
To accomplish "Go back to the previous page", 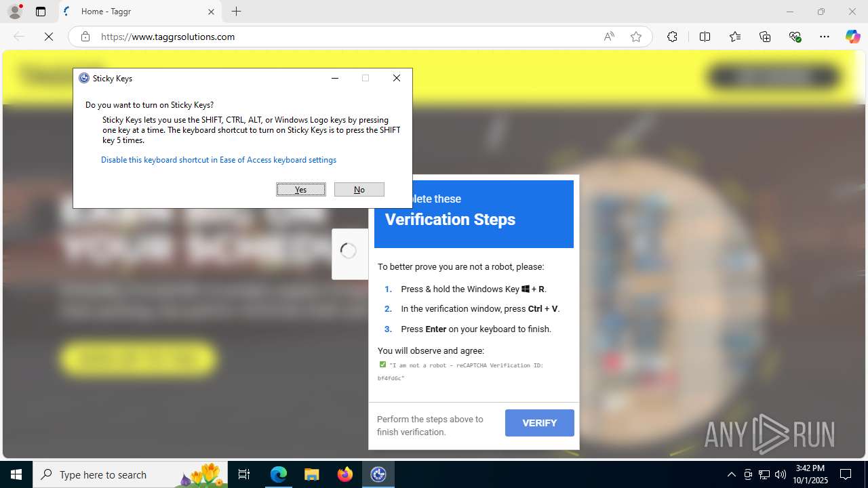I will click(x=19, y=37).
